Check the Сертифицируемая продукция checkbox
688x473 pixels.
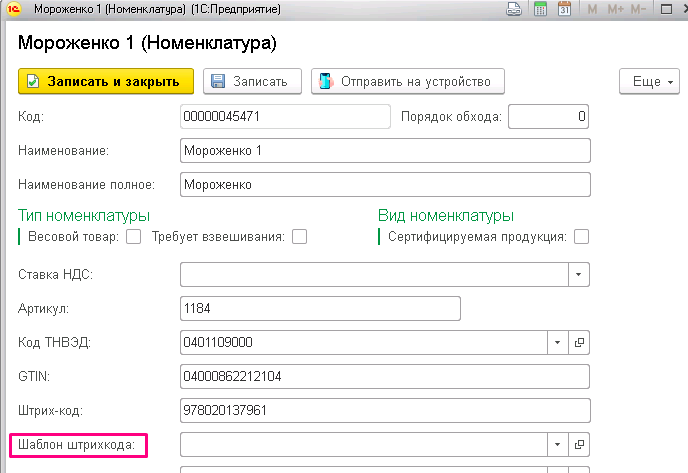(582, 237)
